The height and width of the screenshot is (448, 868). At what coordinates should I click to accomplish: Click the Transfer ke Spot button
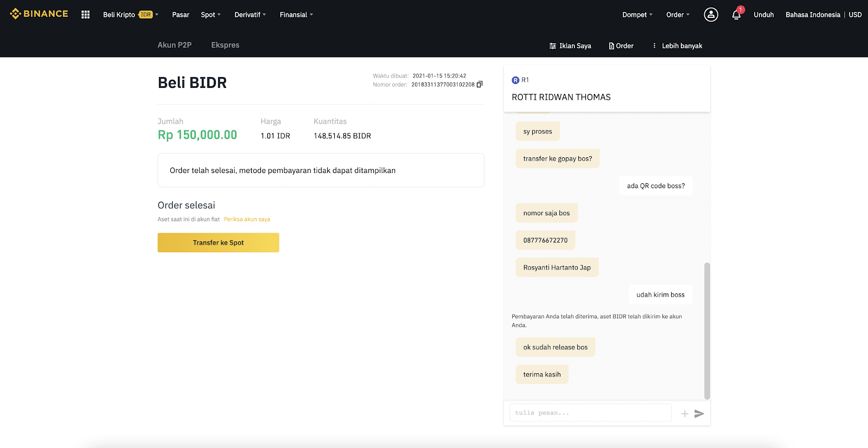[218, 242]
